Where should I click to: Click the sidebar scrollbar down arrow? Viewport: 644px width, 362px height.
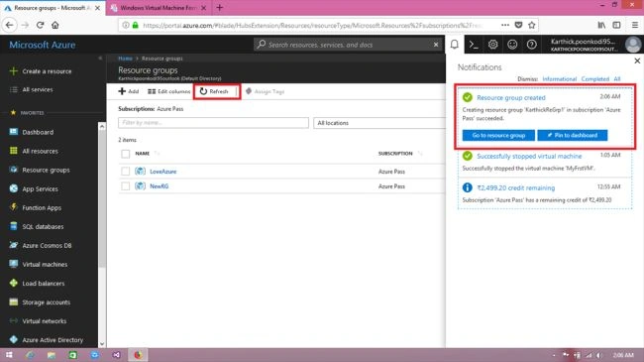[102, 344]
